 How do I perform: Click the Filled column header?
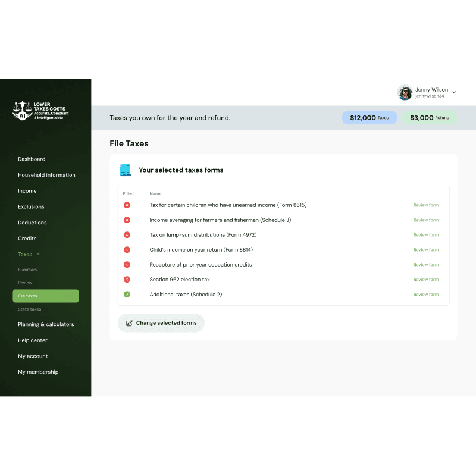click(x=128, y=194)
